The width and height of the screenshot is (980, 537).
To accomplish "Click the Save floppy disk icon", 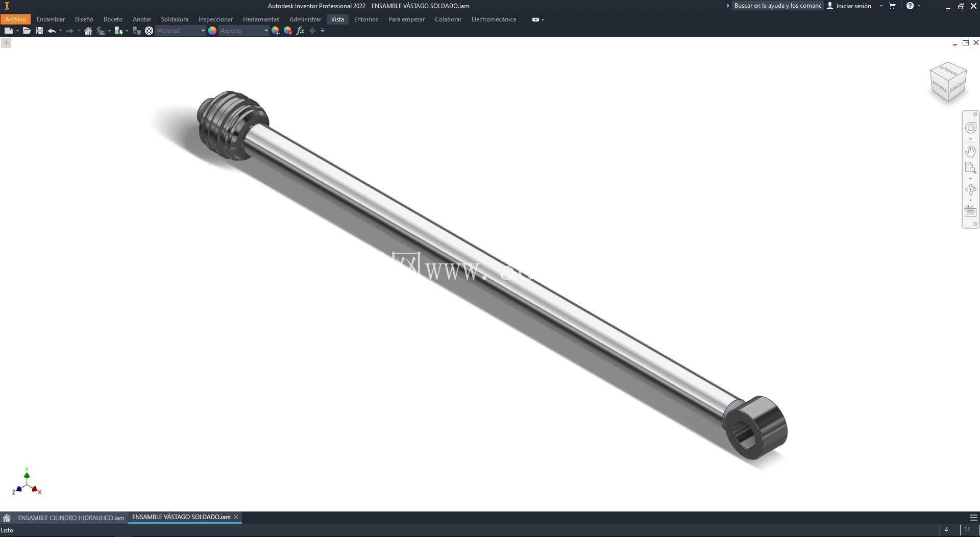I will coord(39,31).
